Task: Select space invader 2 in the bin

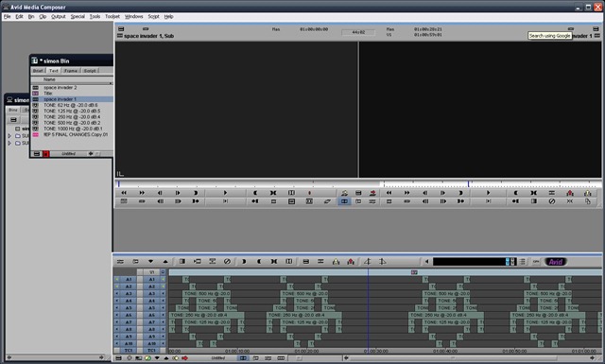Action: tap(60, 88)
